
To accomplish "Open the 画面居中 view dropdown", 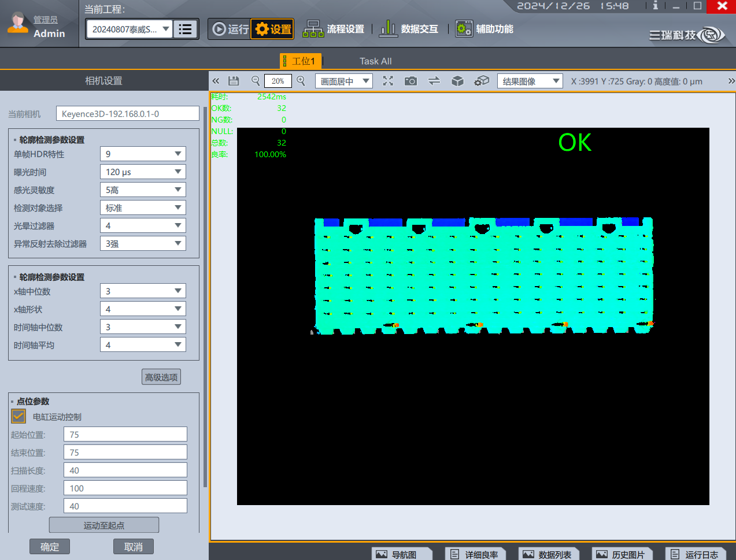I will (343, 81).
